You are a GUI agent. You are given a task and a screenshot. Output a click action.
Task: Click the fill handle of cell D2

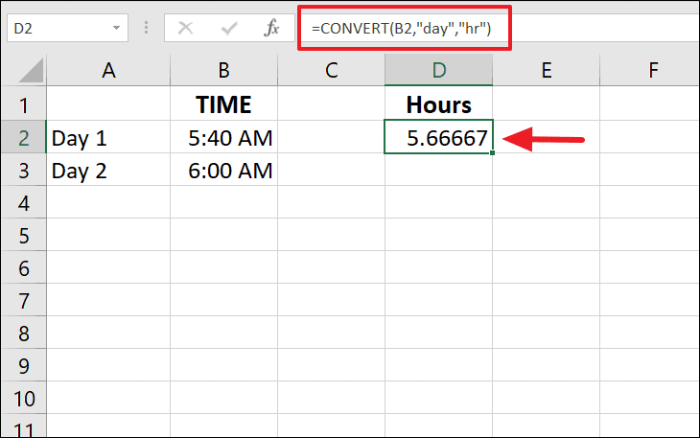coord(492,153)
